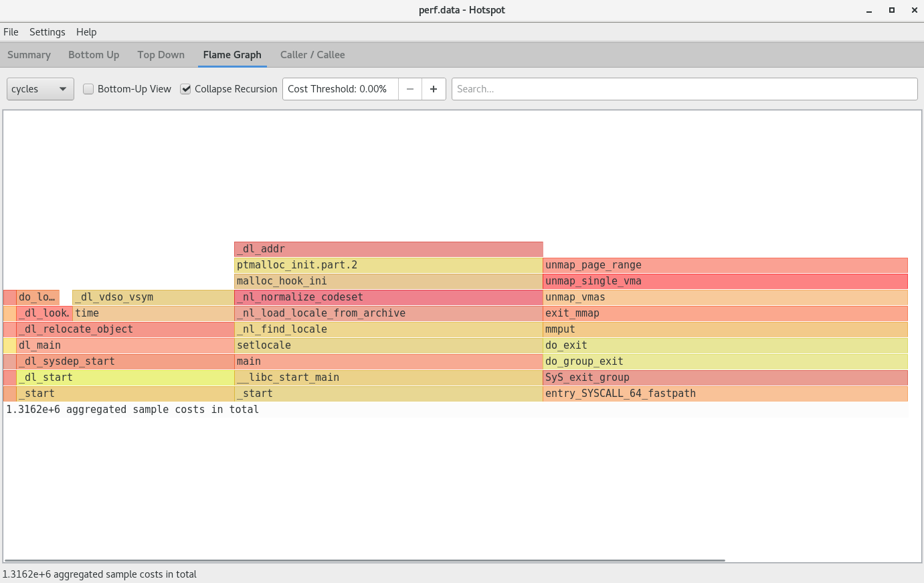Switch to the Bottom Up tab
Image resolution: width=924 pixels, height=583 pixels.
94,55
